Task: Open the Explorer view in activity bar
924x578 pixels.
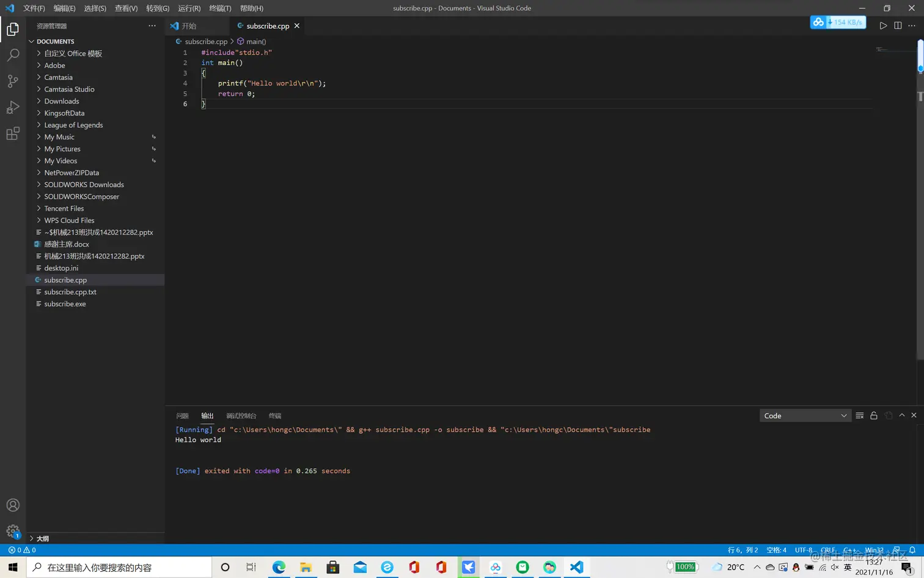Action: (13, 29)
